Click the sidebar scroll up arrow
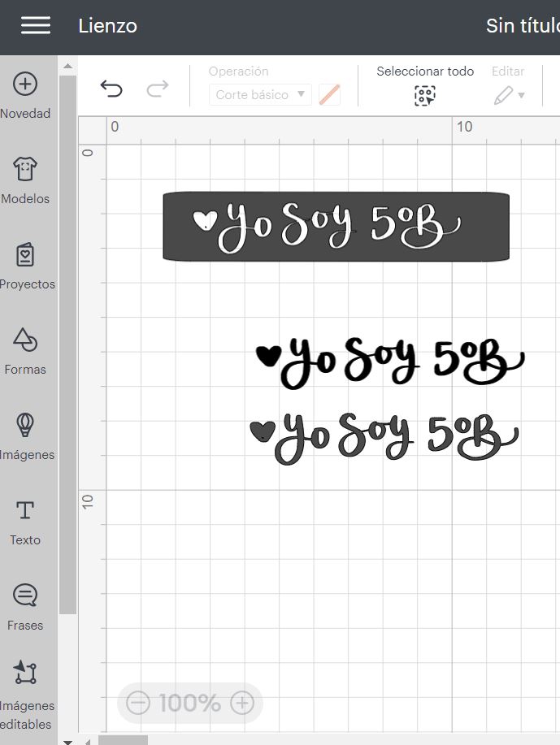Viewport: 560px width, 745px height. 68,66
